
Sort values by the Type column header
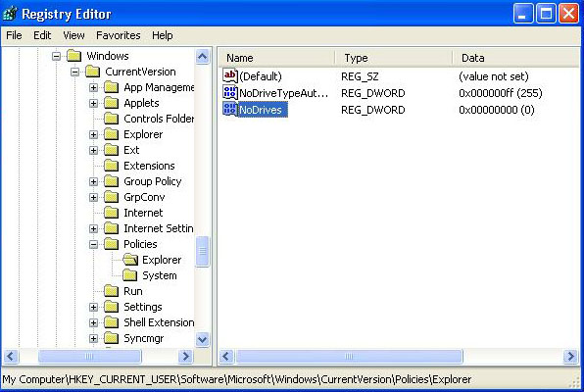(x=394, y=58)
